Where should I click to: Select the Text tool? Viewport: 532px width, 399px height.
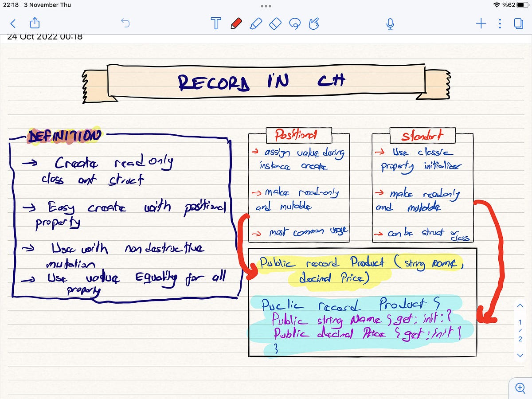(216, 23)
